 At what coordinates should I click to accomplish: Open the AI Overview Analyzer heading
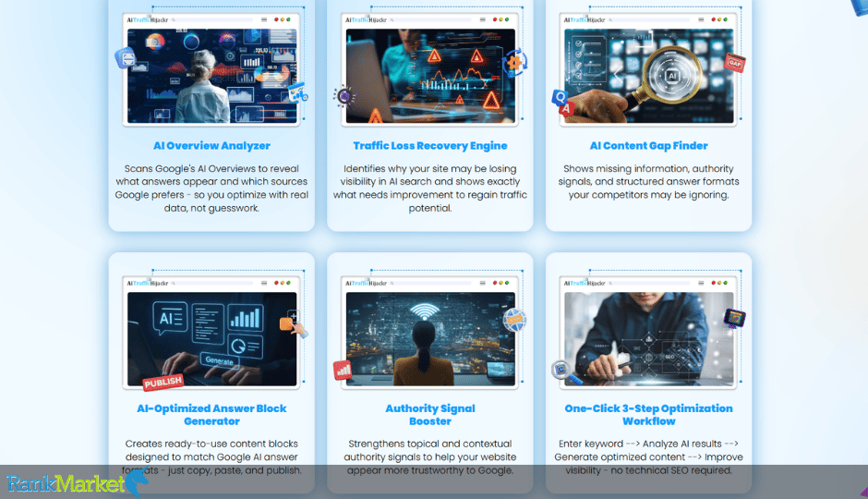tap(211, 146)
